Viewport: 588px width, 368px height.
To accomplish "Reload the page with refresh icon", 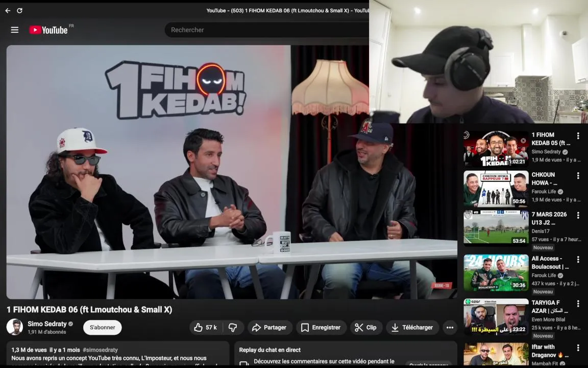I will pos(19,11).
